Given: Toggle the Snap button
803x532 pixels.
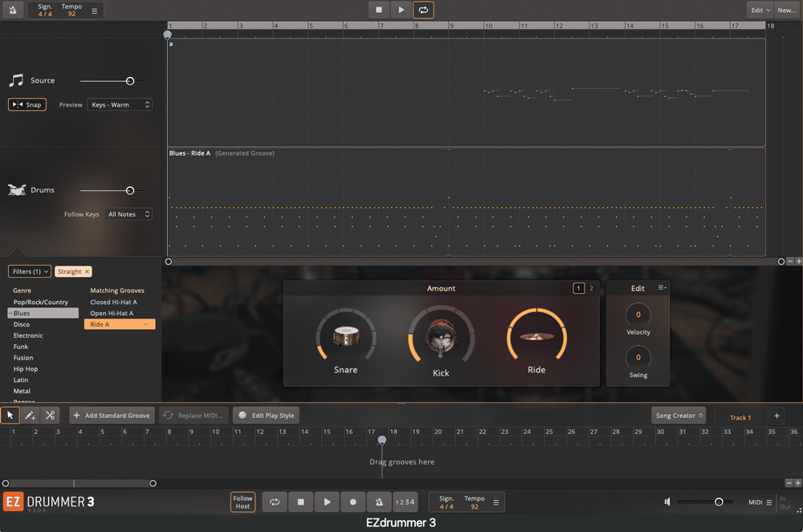Looking at the screenshot, I should [27, 104].
